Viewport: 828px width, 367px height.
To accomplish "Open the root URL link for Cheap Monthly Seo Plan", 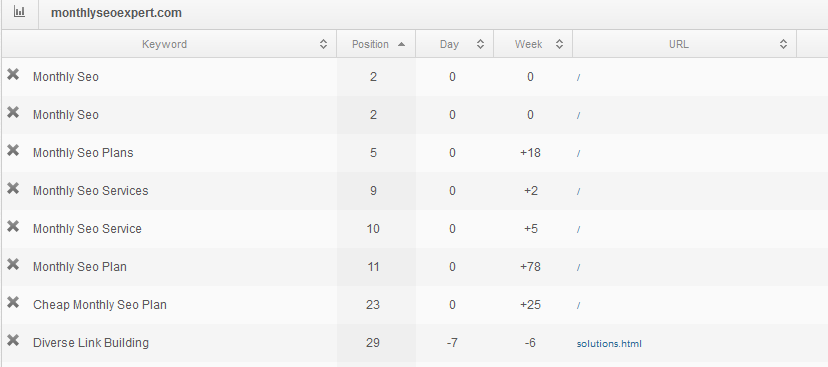I will point(579,305).
